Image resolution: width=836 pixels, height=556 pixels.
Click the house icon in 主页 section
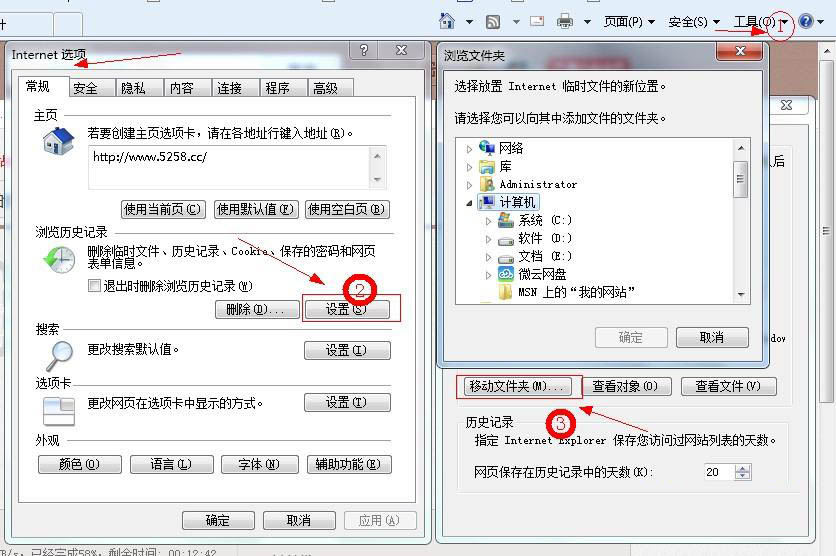(59, 141)
